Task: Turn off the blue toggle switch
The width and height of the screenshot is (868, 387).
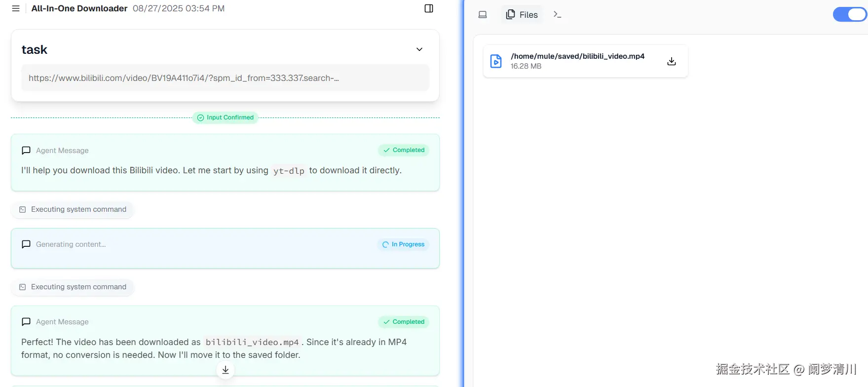Action: coord(850,15)
